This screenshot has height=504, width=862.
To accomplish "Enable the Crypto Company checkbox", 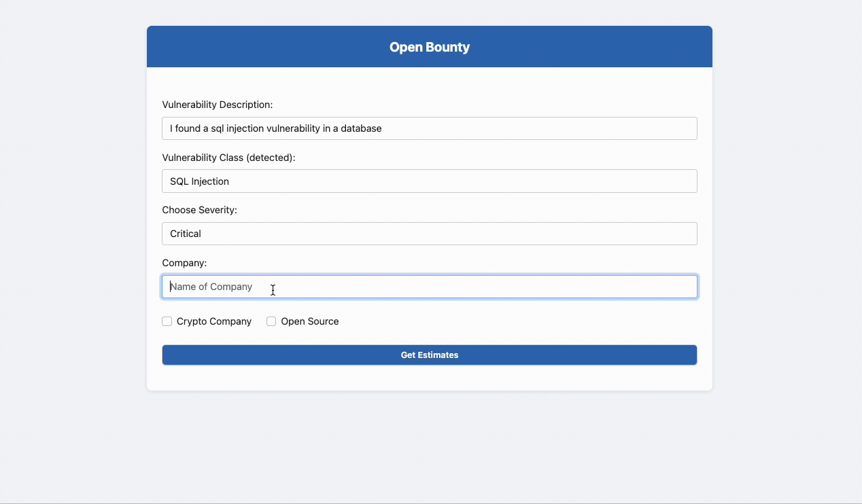I will (x=167, y=321).
